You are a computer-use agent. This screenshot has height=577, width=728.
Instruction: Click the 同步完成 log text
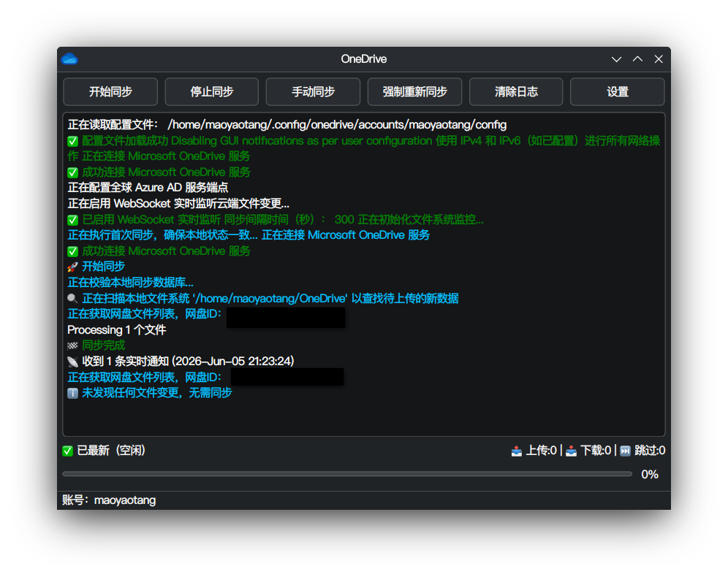[x=104, y=345]
